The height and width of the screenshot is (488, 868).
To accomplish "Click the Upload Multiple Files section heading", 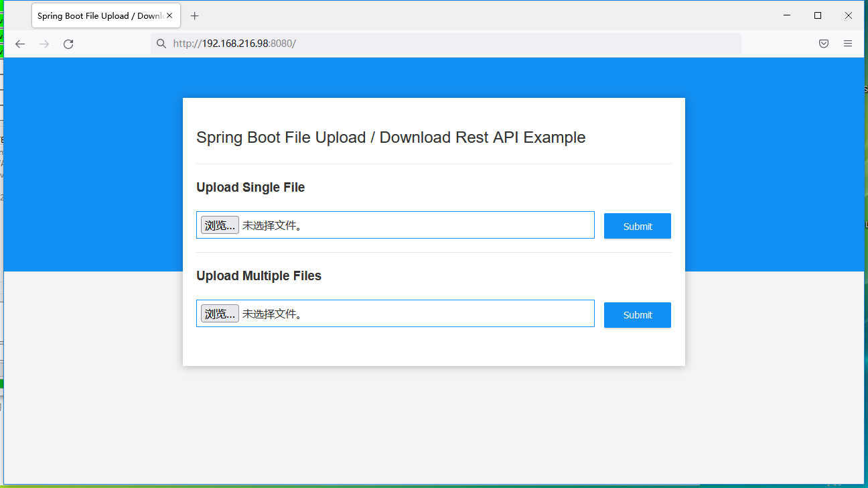I will tap(259, 276).
